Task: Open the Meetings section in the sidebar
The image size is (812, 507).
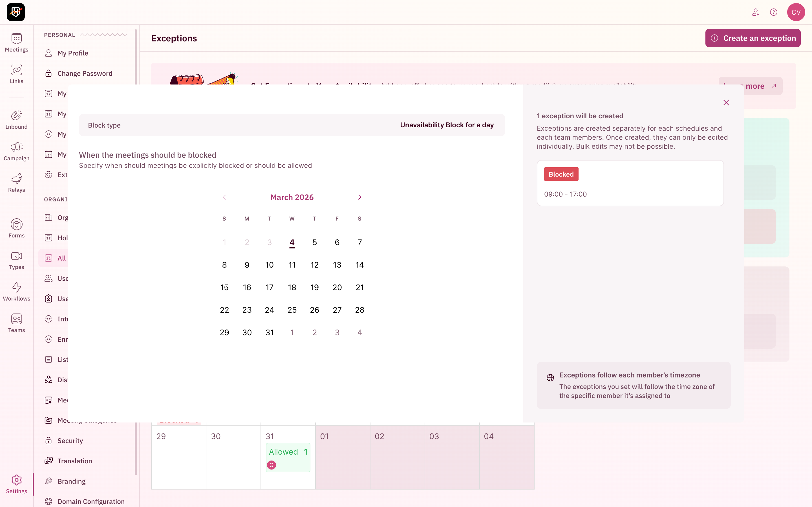Action: [x=16, y=42]
